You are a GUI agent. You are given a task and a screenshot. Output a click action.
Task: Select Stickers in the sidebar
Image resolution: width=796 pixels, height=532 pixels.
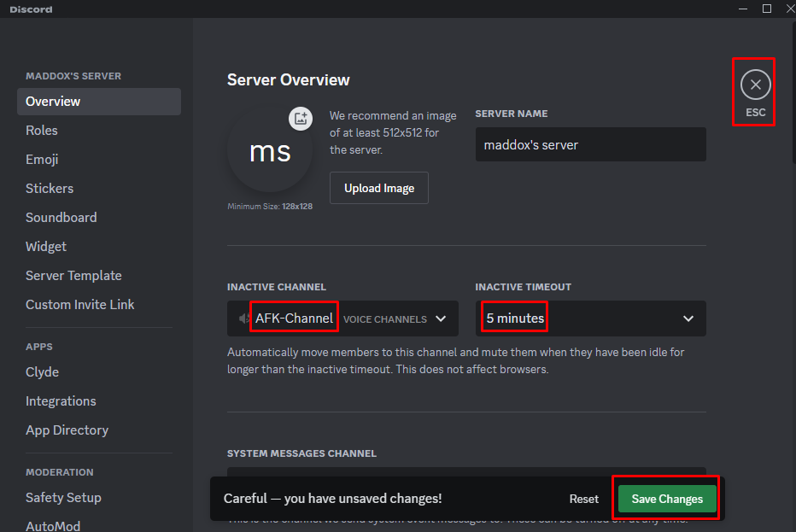[50, 189]
